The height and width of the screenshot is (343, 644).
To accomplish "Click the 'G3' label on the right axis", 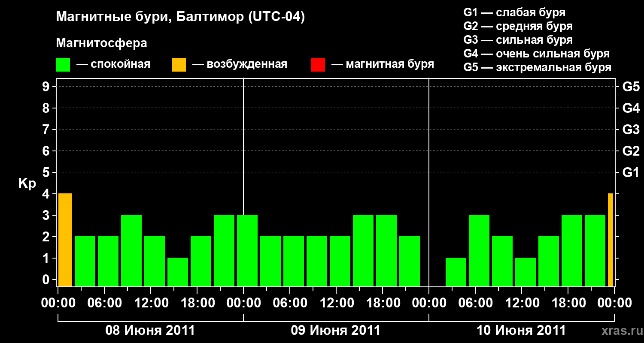I will coord(631,129).
